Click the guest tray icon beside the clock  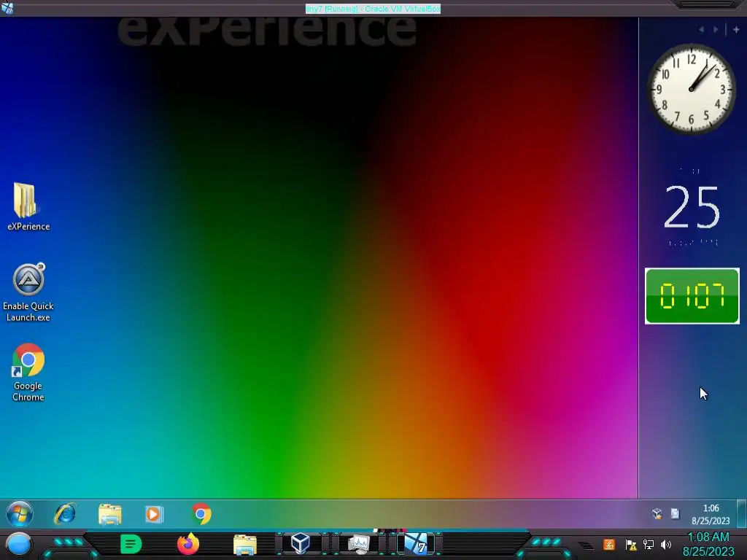675,513
